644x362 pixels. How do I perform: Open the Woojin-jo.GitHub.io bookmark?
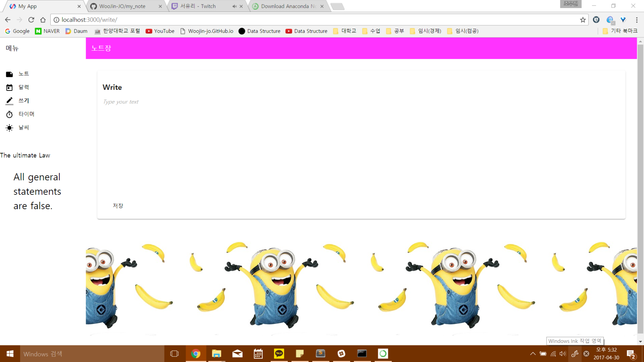(x=207, y=31)
